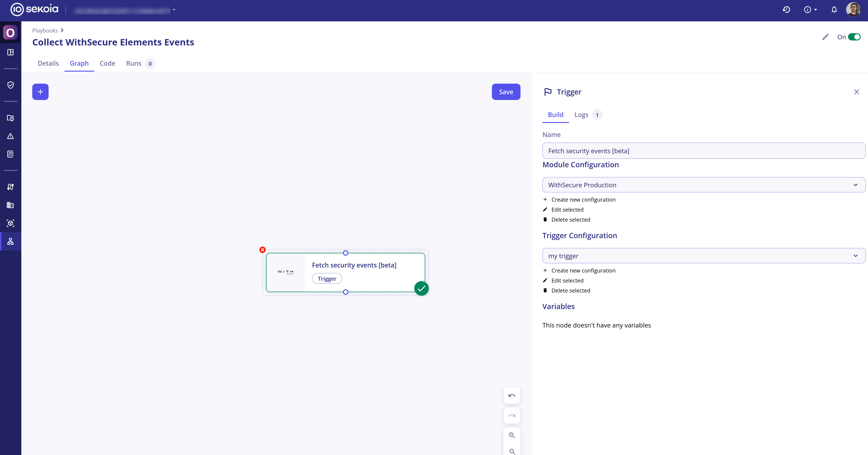The height and width of the screenshot is (455, 868).
Task: Open the user avatar menu
Action: click(853, 10)
